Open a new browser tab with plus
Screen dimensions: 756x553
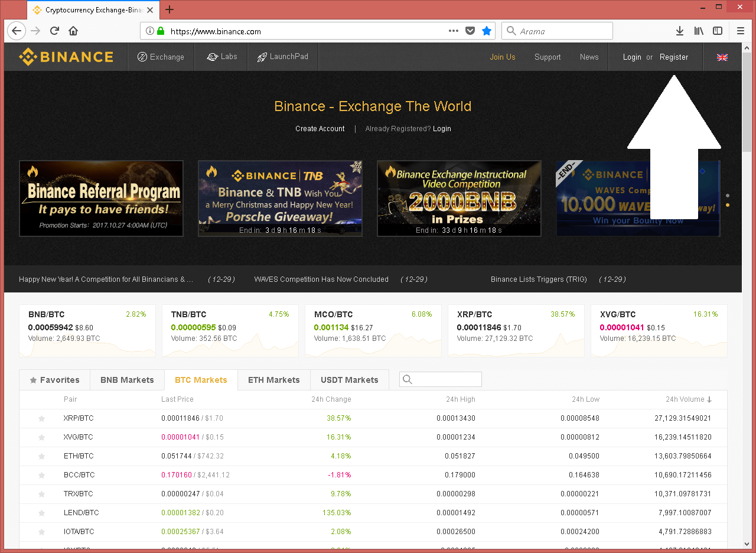[170, 9]
